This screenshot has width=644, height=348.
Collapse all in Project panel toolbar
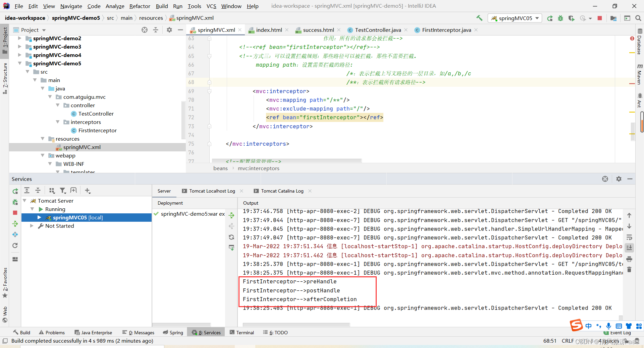(156, 30)
